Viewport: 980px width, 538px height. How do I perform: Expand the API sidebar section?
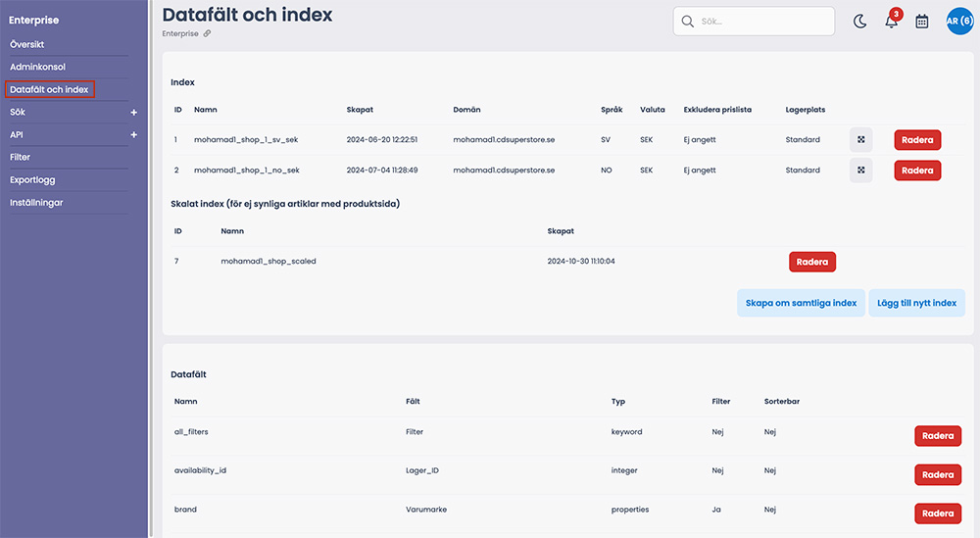pos(133,135)
